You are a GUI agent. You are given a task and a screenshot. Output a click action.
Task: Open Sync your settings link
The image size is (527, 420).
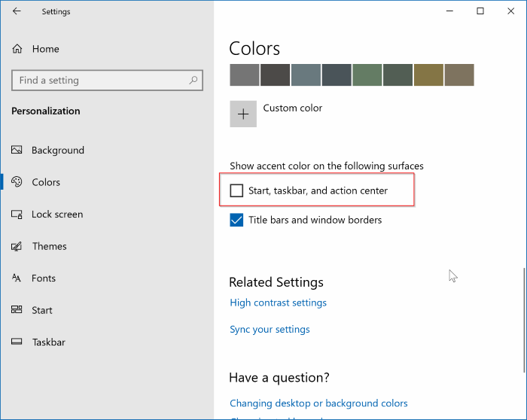coord(270,329)
